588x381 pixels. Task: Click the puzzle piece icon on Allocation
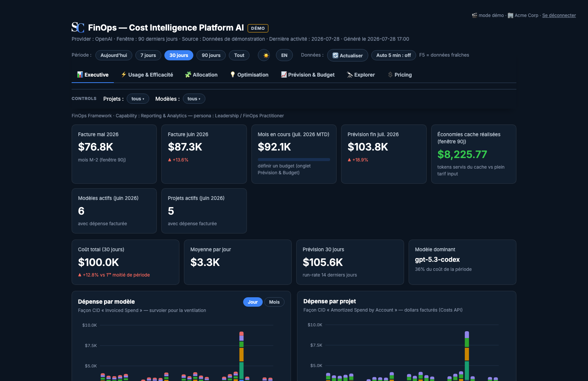point(188,75)
